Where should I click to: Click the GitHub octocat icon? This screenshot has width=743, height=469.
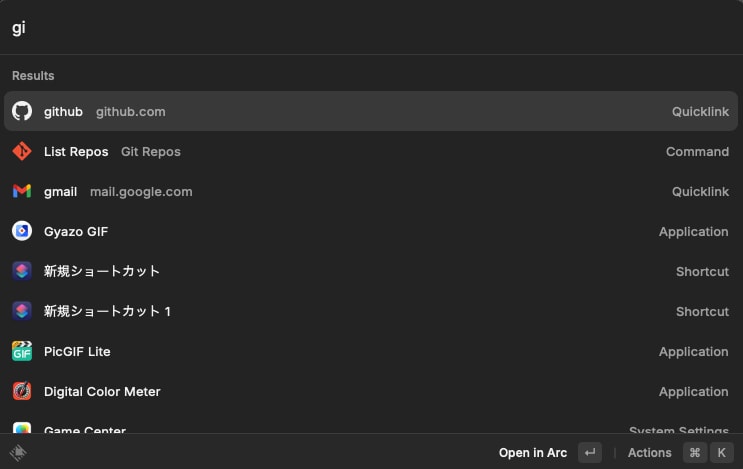[22, 111]
